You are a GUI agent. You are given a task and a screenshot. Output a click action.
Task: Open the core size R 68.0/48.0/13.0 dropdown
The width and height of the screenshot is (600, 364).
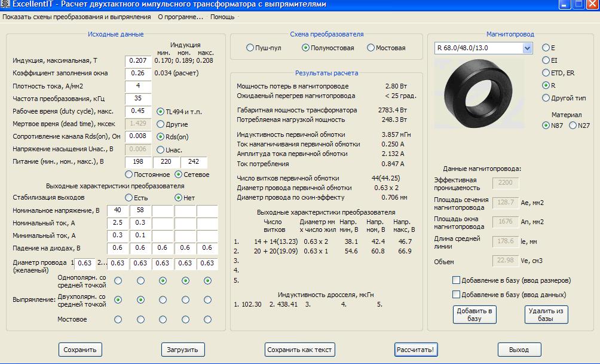527,48
